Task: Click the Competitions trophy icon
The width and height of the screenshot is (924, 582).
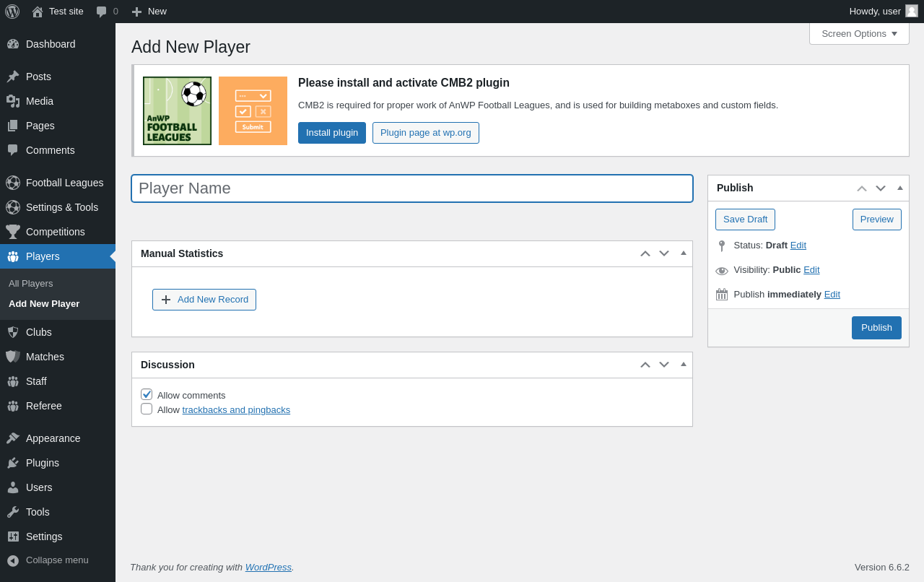Action: [x=13, y=232]
